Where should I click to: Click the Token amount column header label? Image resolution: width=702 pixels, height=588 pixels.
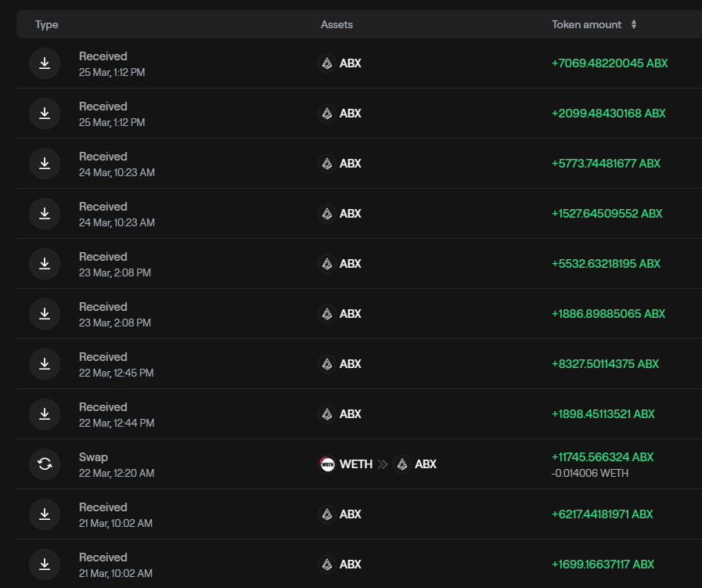586,24
